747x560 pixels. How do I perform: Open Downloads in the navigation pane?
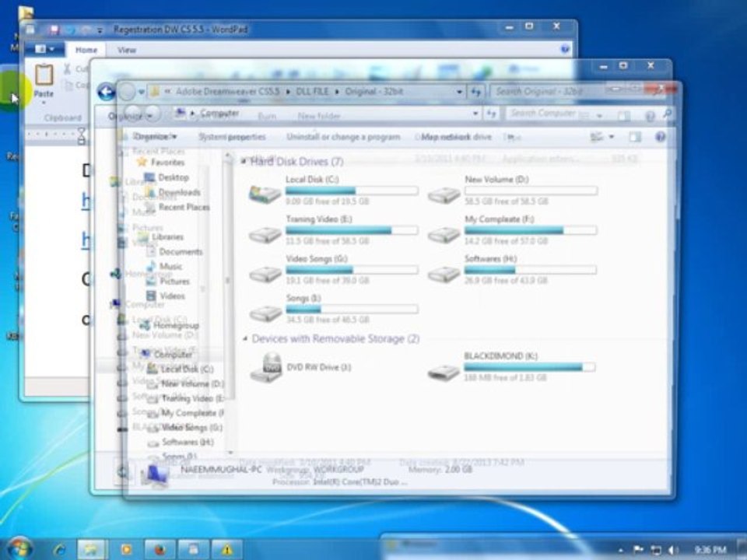pos(179,192)
